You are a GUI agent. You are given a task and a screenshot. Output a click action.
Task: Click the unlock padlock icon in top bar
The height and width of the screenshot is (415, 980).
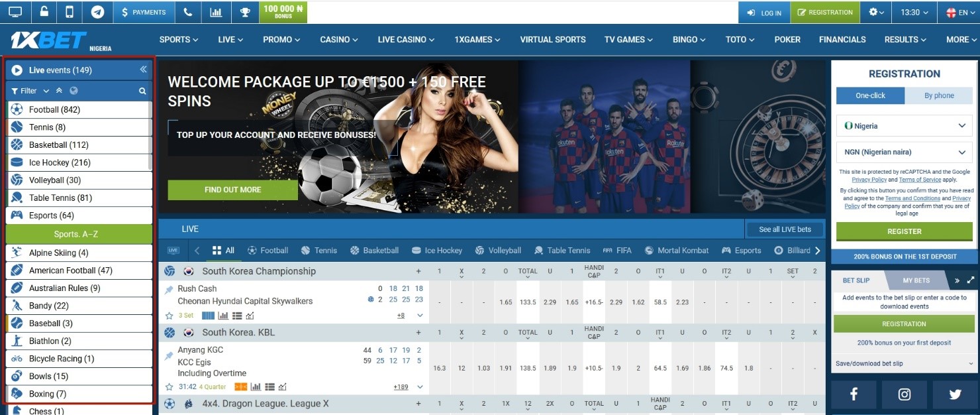43,12
